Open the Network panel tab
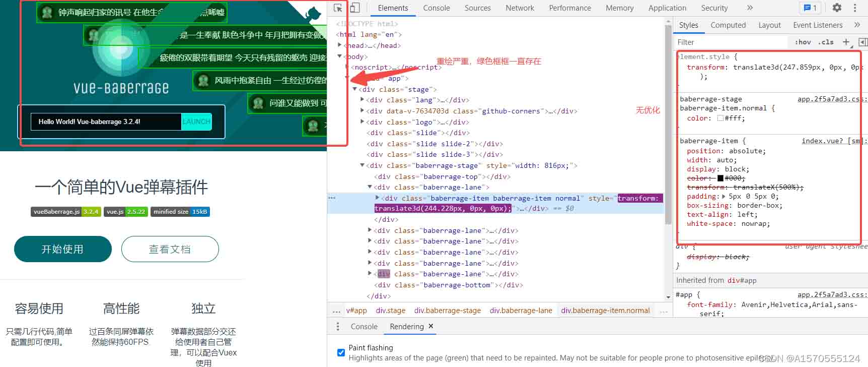 pyautogui.click(x=520, y=8)
